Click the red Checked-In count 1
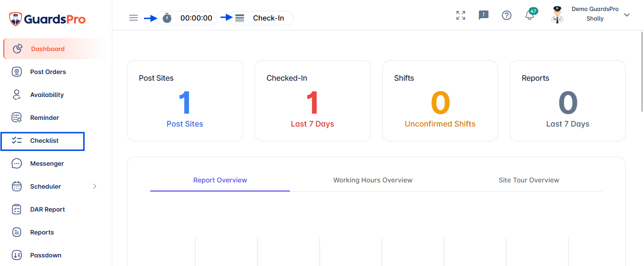 point(312,102)
